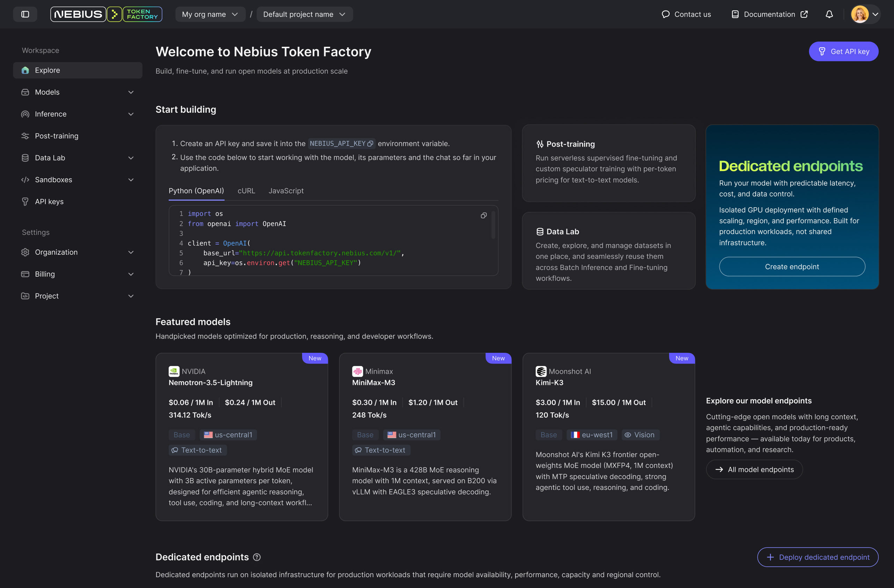Click the help icon beside Dedicated endpoints heading
894x588 pixels.
point(257,557)
